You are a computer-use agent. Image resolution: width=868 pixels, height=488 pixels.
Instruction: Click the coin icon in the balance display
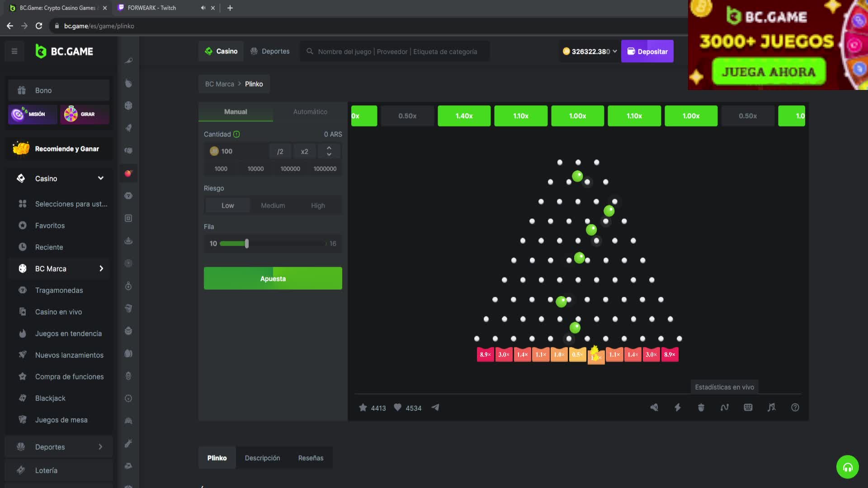[566, 52]
